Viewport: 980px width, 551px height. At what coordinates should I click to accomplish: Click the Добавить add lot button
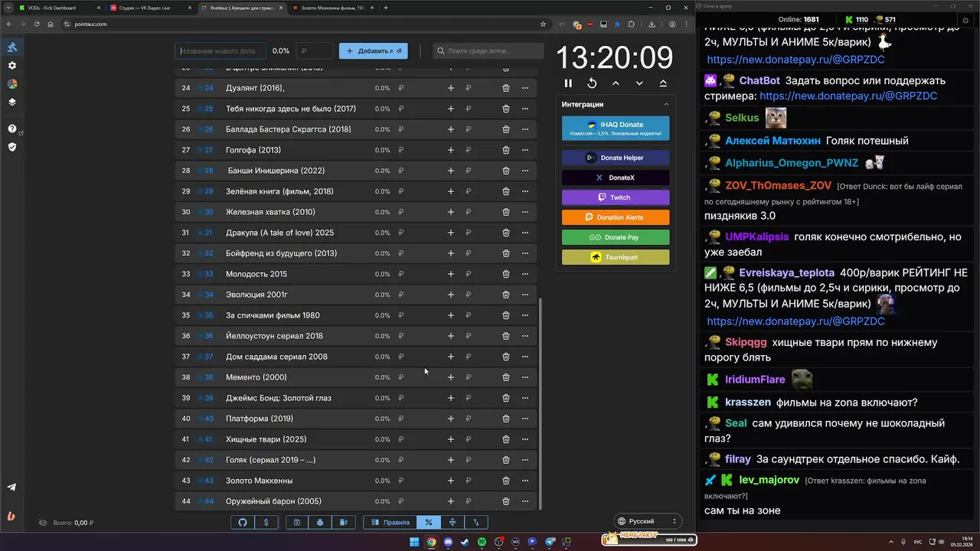click(374, 51)
